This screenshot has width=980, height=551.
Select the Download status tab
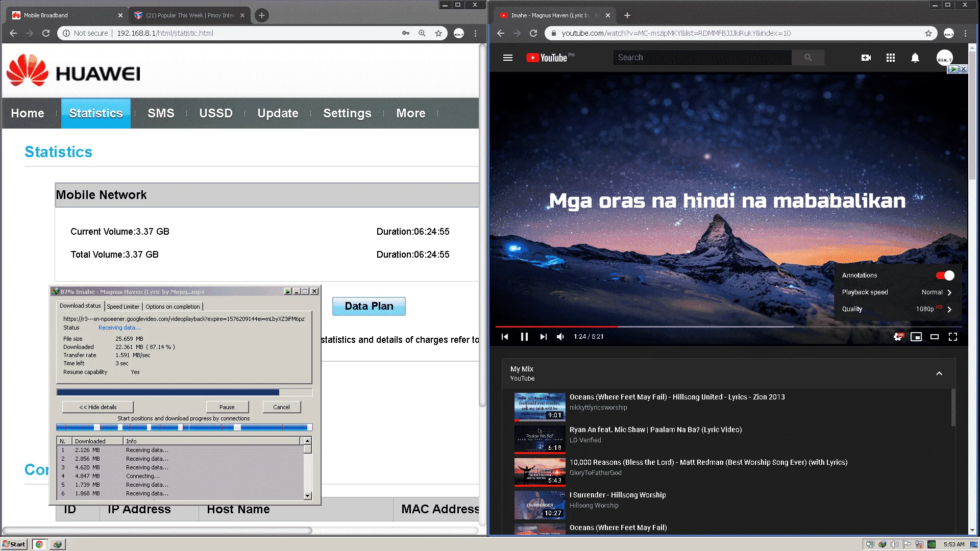(80, 306)
